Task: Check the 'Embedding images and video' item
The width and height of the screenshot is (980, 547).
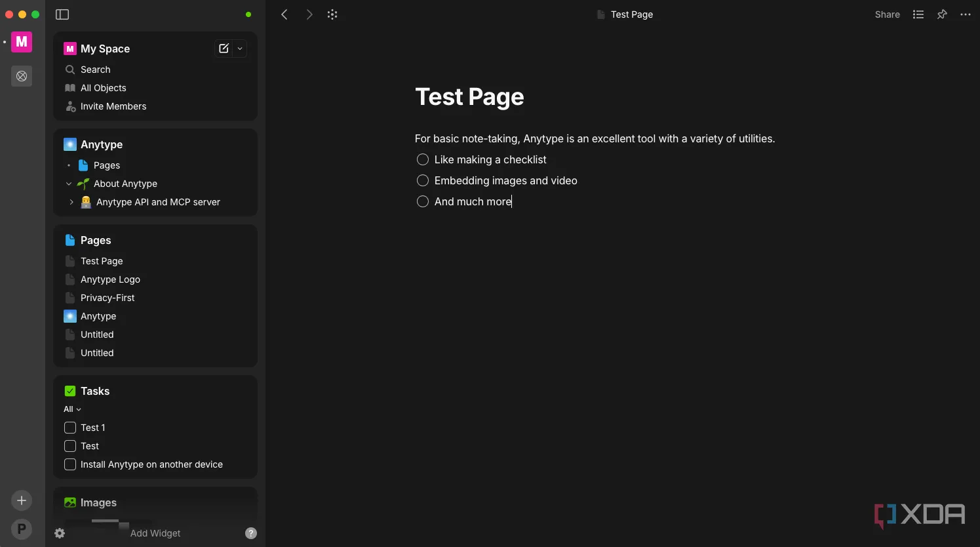Action: pos(423,180)
